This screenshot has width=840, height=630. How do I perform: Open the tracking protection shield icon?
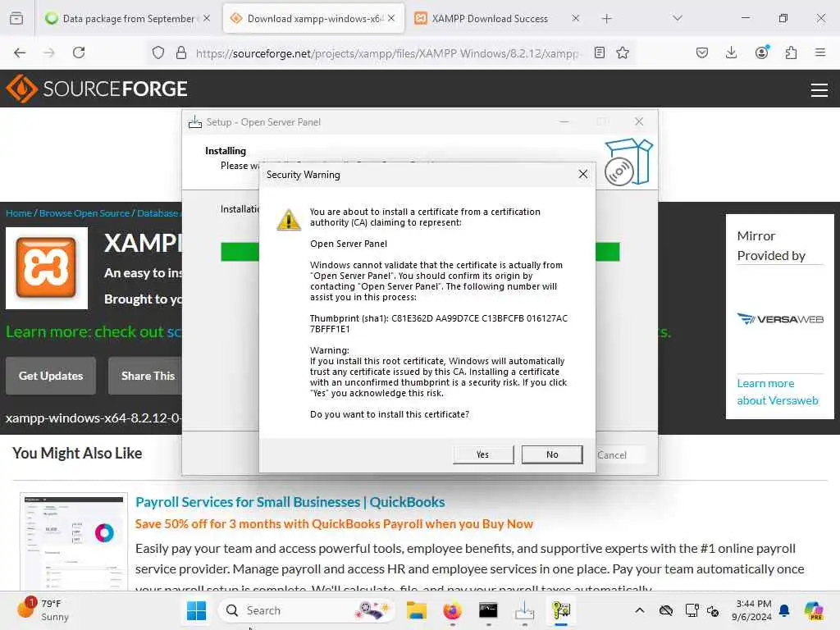158,52
